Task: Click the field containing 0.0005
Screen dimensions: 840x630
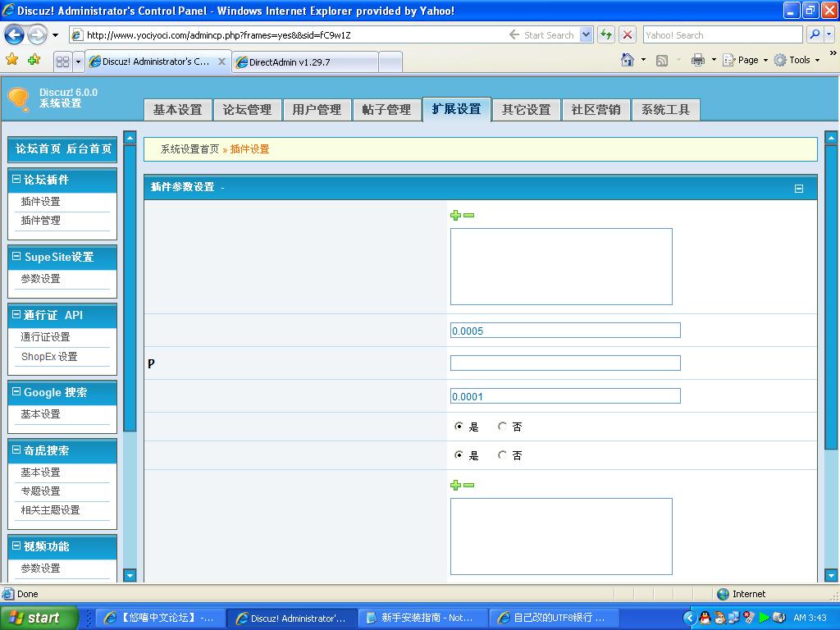Action: click(565, 331)
